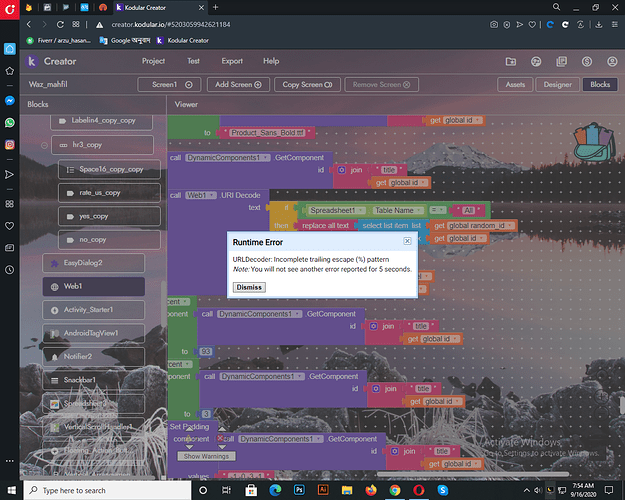The width and height of the screenshot is (625, 500).
Task: Click the Add Screen button
Action: coord(238,85)
